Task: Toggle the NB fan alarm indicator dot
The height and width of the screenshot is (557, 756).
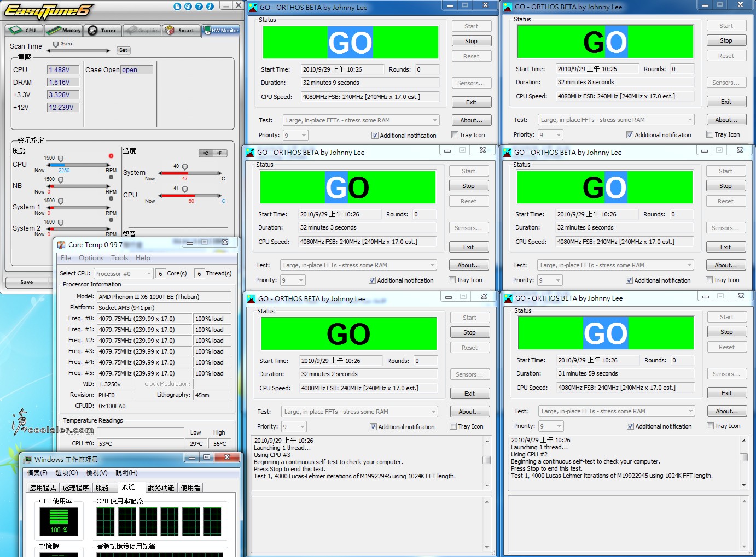Action: [x=111, y=177]
